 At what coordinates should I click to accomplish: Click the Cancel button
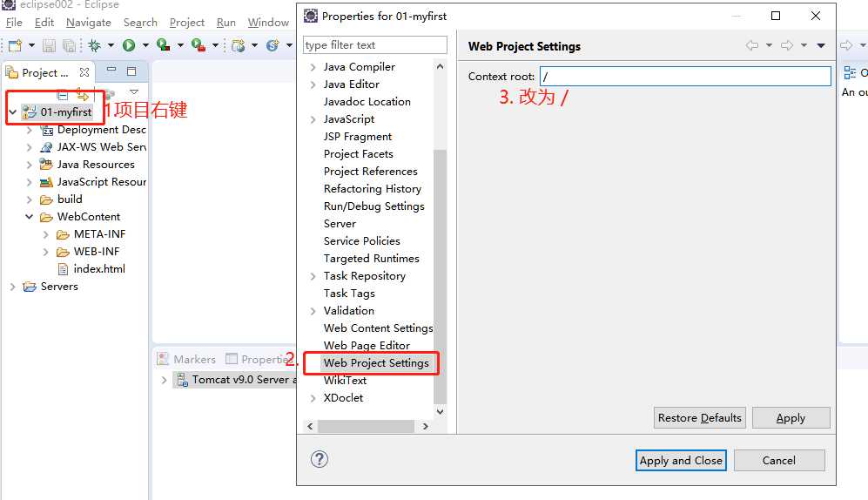click(779, 460)
